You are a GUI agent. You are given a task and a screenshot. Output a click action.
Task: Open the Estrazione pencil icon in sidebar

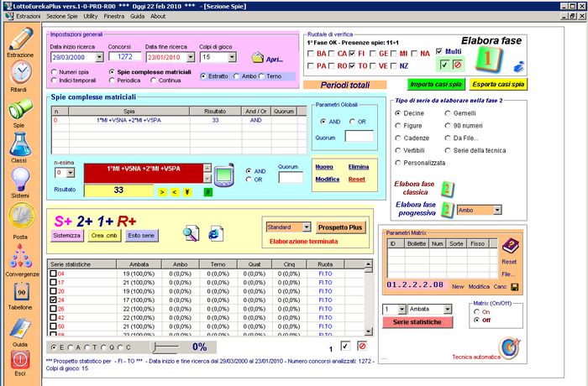[x=21, y=39]
